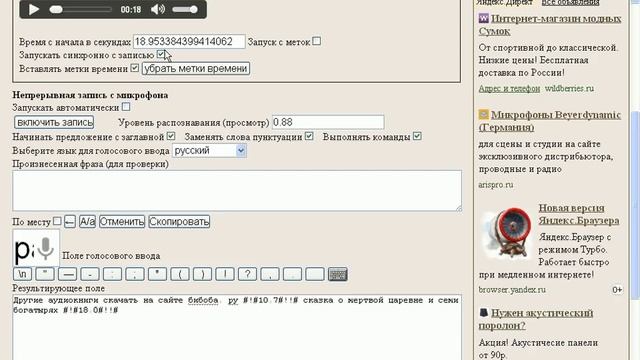640x360 pixels.
Task: Open the voice input language dropdown
Action: (209, 151)
